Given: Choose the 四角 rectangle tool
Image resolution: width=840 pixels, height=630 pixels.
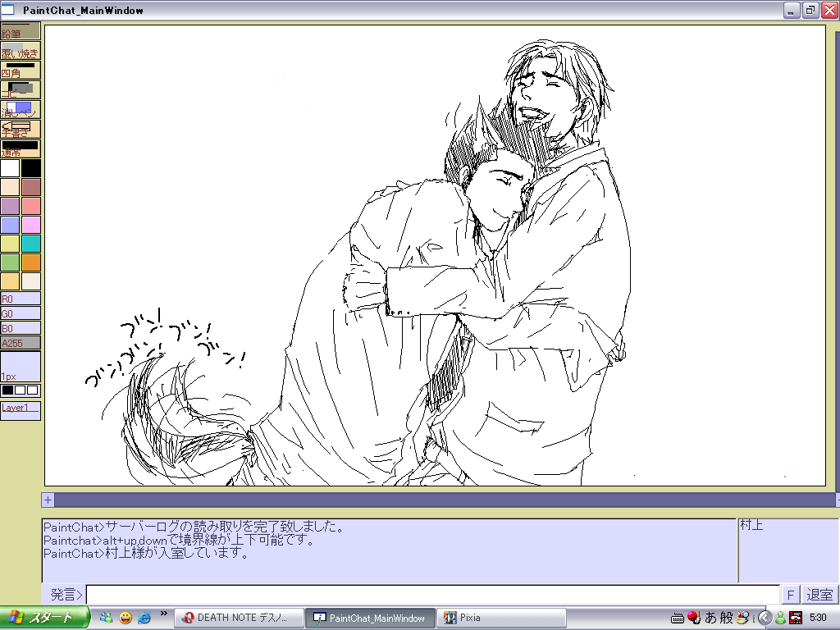Looking at the screenshot, I should pos(21,71).
